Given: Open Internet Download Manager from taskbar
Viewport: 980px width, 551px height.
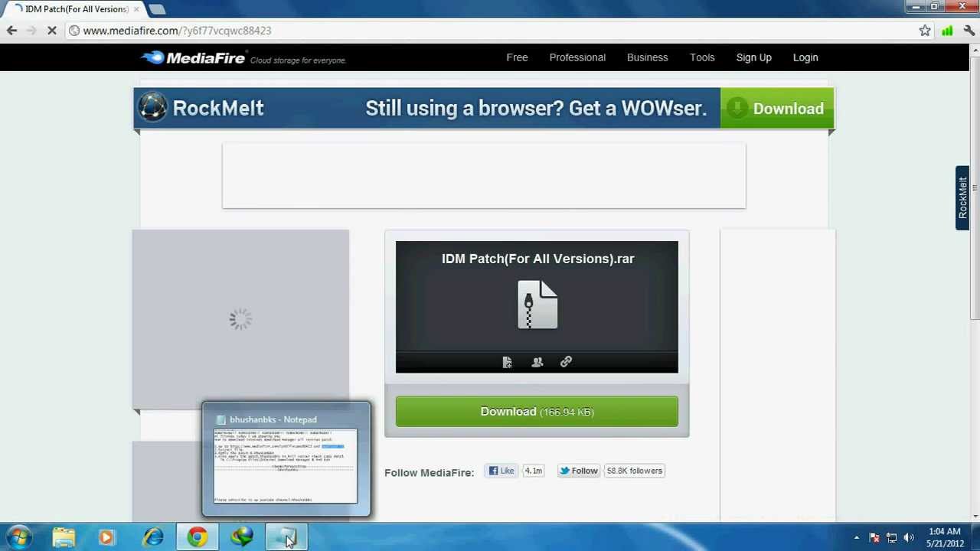Looking at the screenshot, I should coord(242,537).
